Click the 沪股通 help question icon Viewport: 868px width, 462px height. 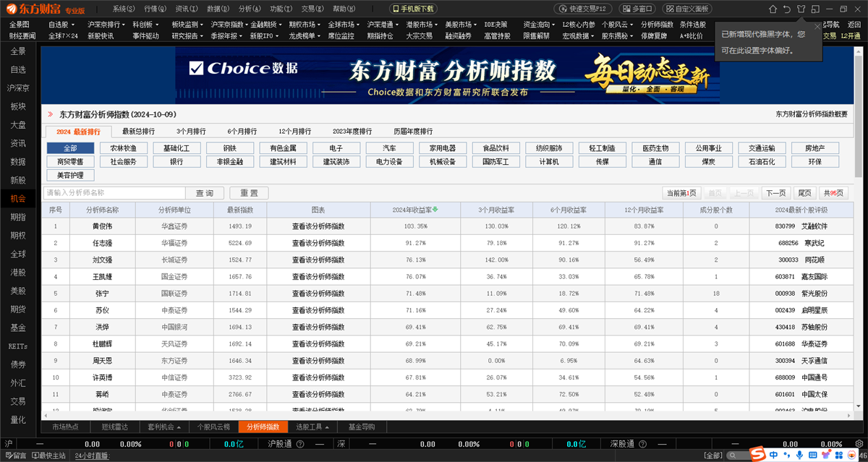299,443
